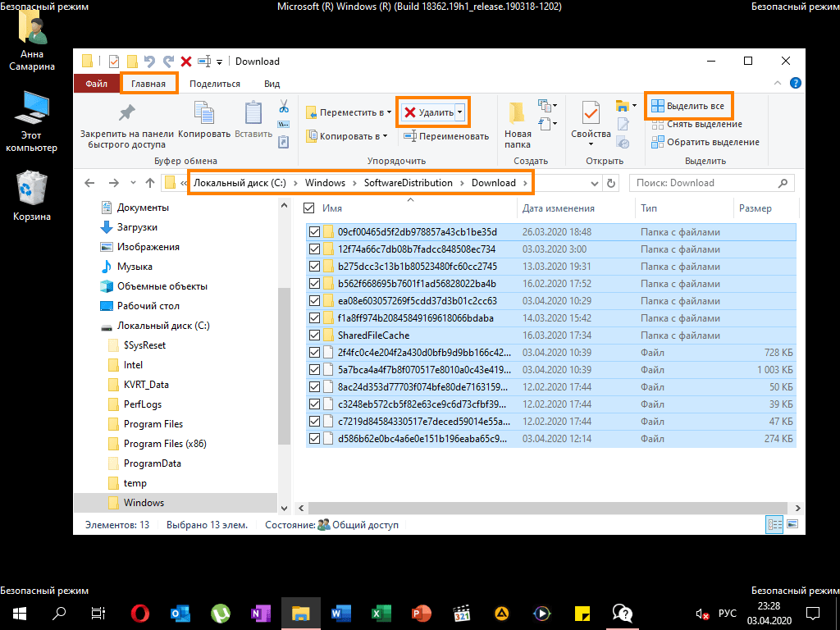Click navigation pane scroll down arrow

point(285,508)
